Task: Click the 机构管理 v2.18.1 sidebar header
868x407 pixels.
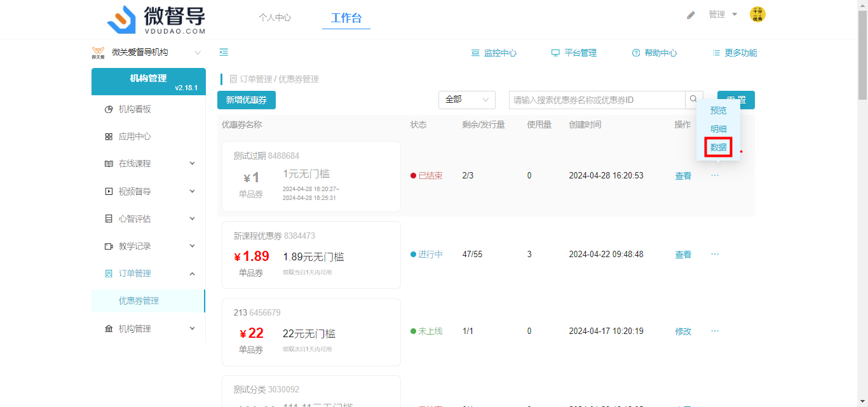Action: (x=149, y=81)
